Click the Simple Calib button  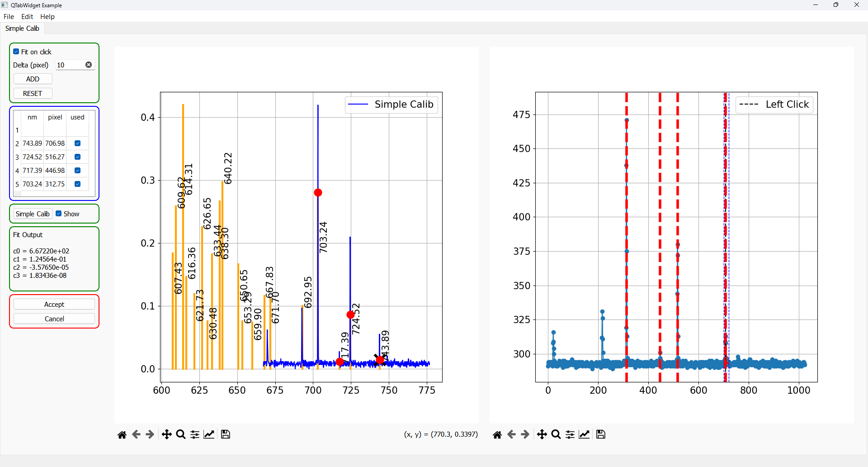(x=33, y=214)
